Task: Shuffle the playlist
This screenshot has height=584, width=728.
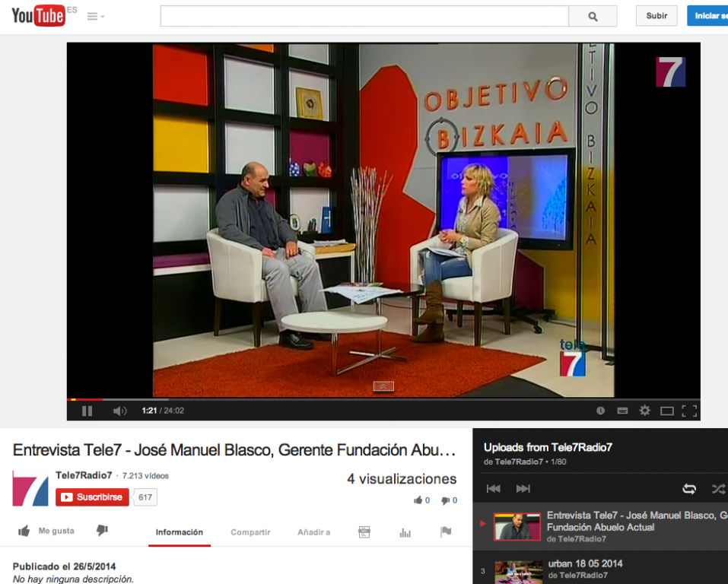Action: pyautogui.click(x=718, y=489)
